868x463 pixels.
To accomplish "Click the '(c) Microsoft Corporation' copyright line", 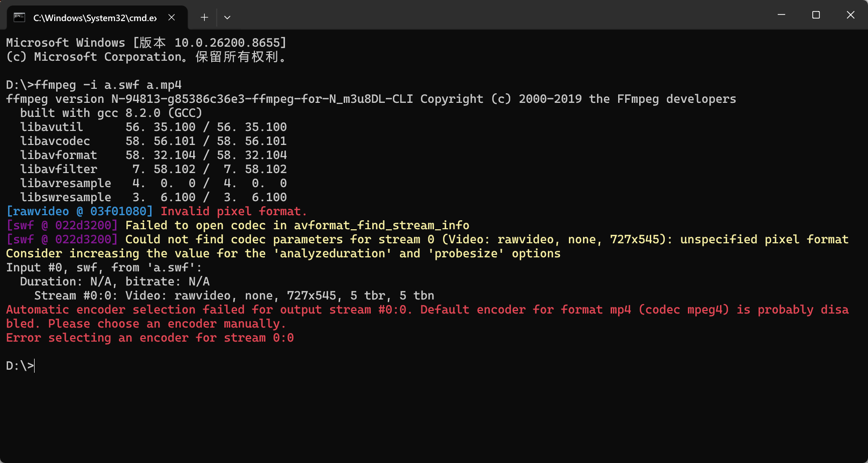I will (146, 57).
